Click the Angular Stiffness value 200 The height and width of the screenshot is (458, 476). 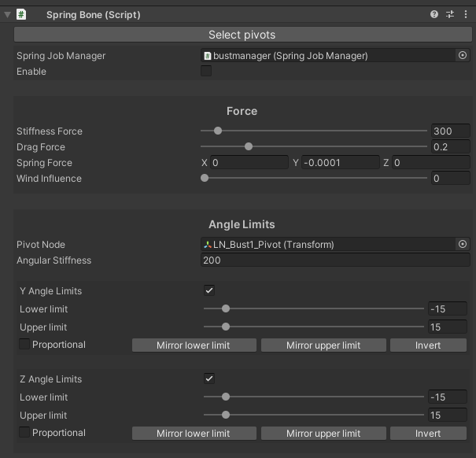click(335, 260)
